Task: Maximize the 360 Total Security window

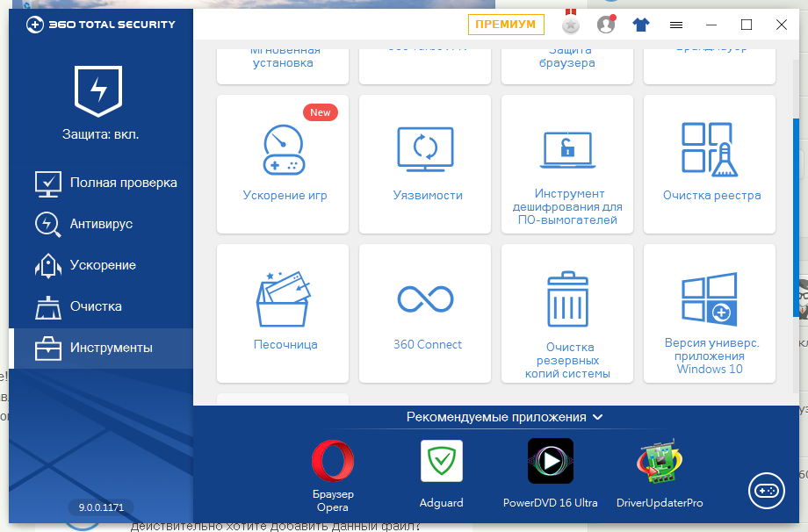Action: pos(747,25)
